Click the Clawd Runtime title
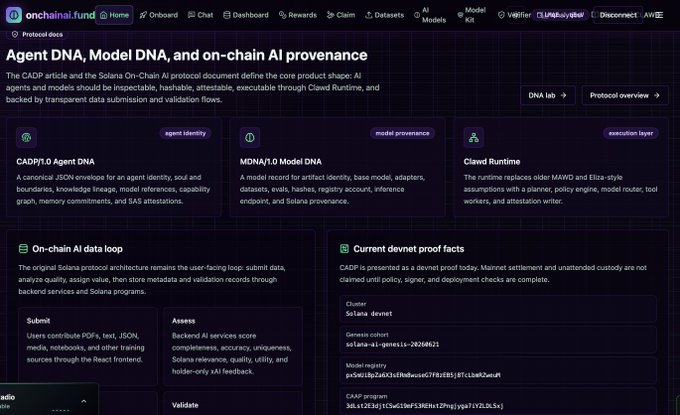The height and width of the screenshot is (415, 680). (492, 162)
